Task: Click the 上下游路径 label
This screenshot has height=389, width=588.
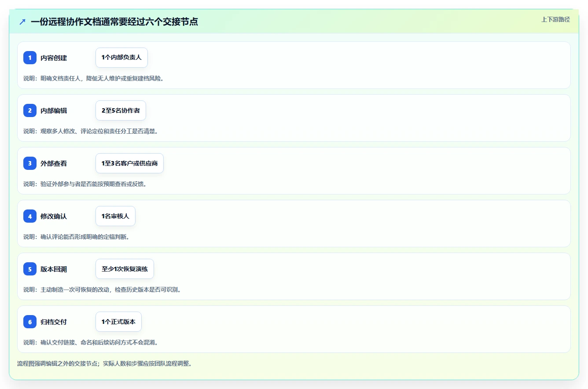Action: (555, 19)
